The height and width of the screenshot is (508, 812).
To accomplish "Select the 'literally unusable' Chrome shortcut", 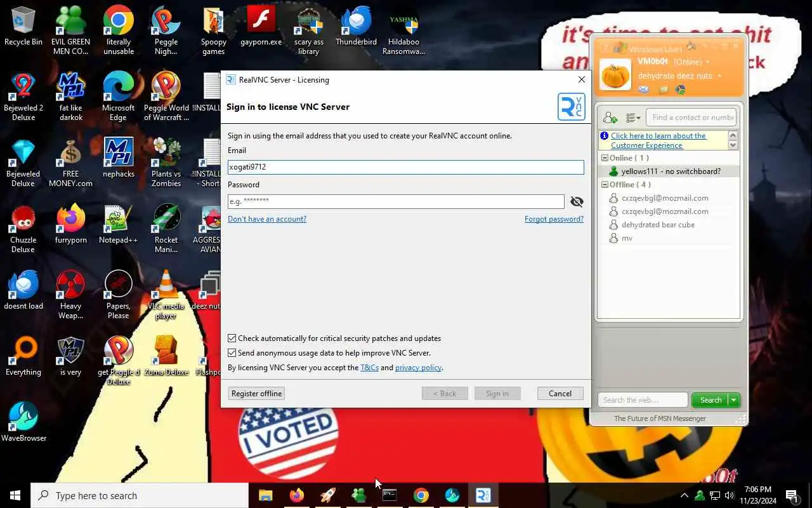I will (118, 30).
